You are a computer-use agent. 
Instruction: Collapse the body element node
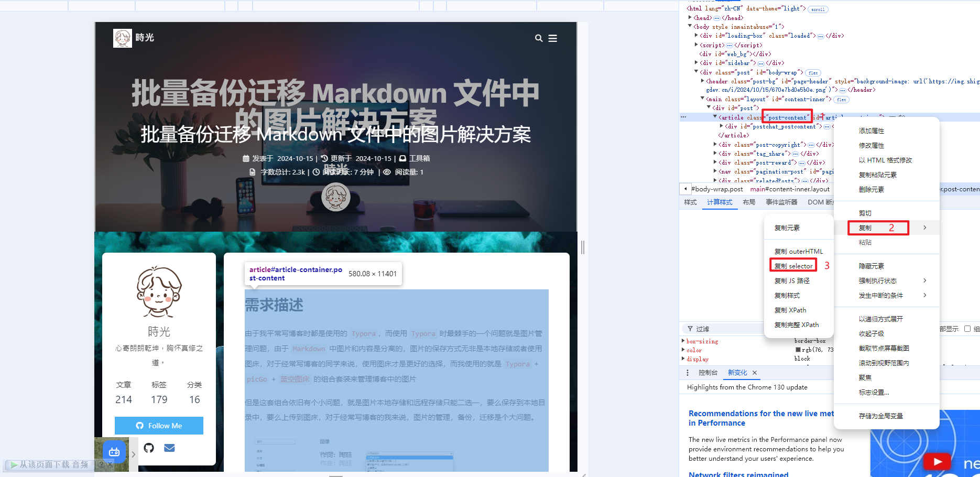(690, 27)
